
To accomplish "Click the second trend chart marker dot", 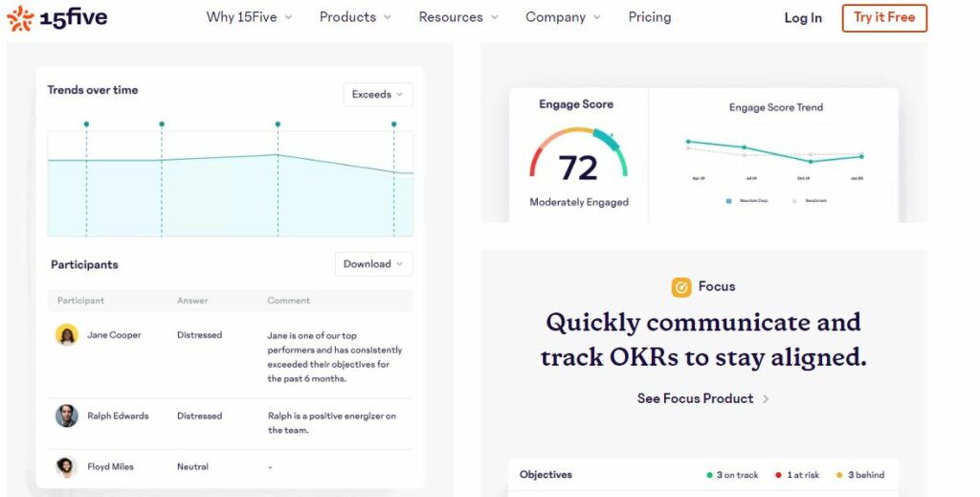I will pos(162,124).
